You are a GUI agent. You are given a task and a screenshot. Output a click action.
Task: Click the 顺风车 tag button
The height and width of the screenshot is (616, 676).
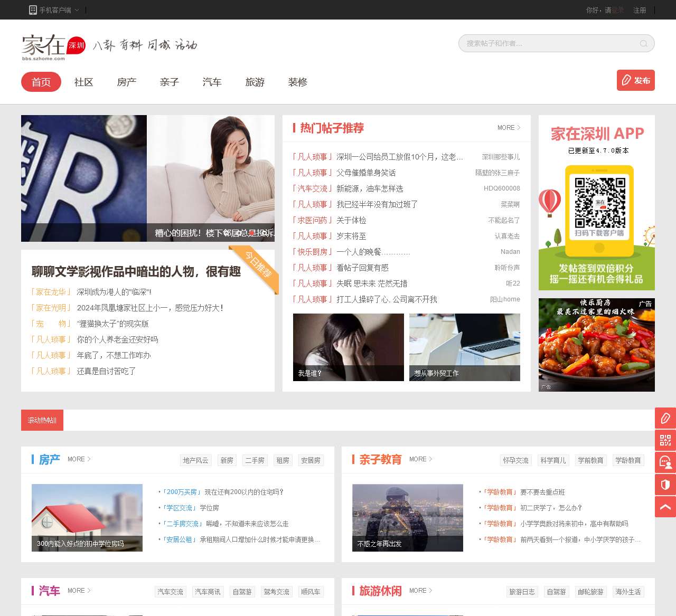point(311,592)
